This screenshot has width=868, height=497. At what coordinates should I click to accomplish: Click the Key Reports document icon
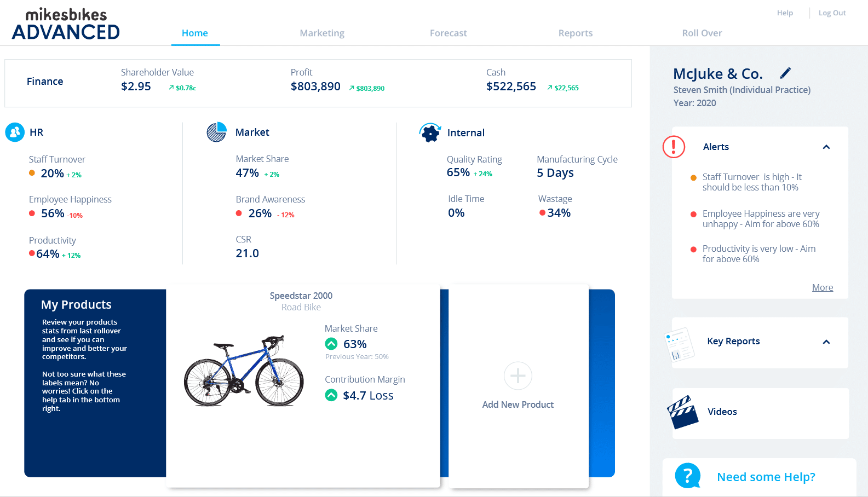[679, 344]
